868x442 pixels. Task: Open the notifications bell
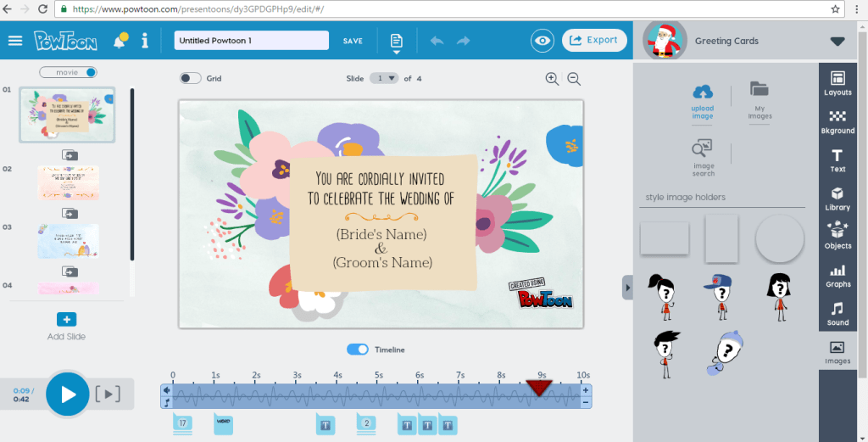click(120, 41)
